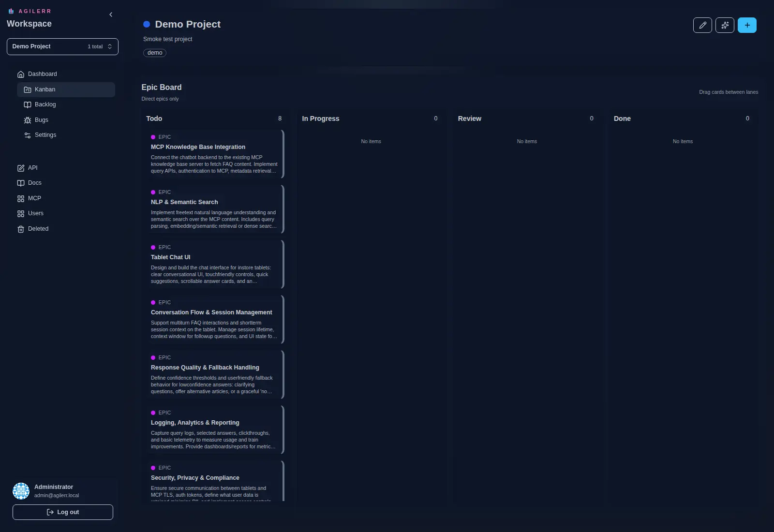Switch to the Backlog page
774x532 pixels.
click(45, 104)
